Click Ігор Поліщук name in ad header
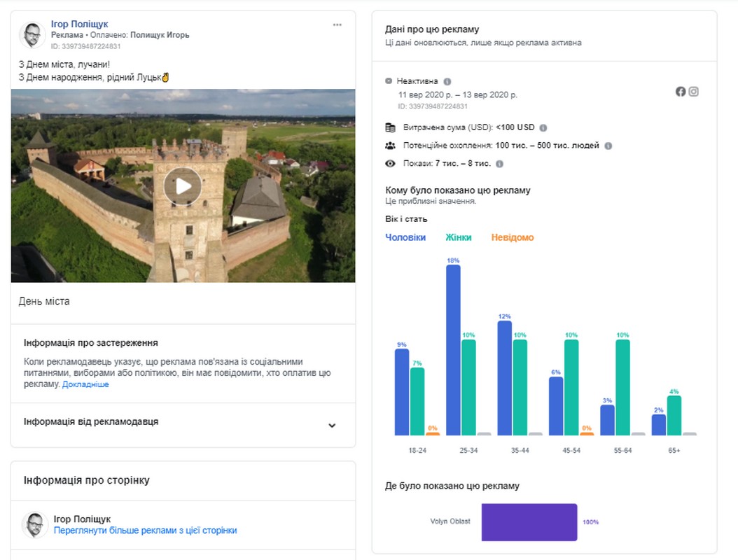The image size is (738, 560). [80, 24]
